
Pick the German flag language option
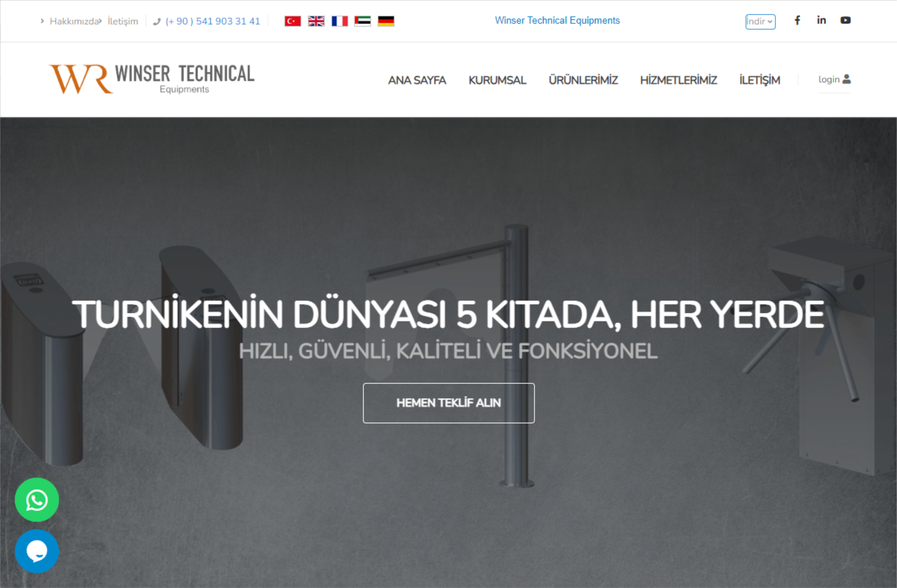click(386, 21)
